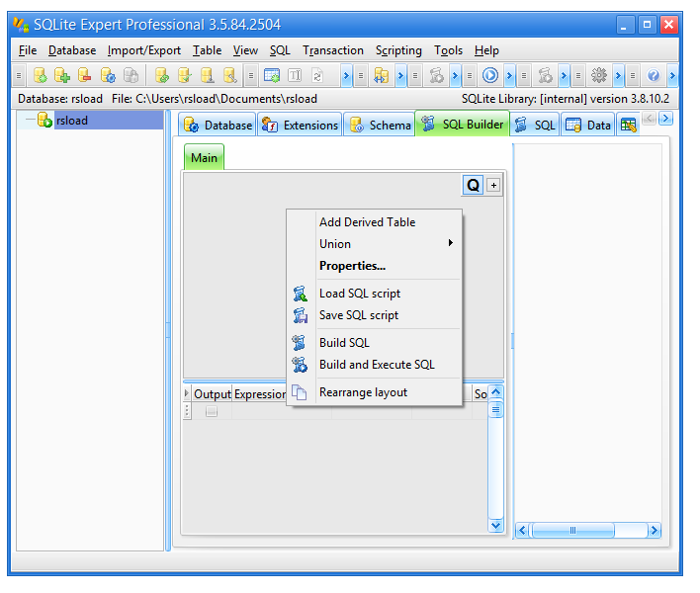This screenshot has width=700, height=593.
Task: Open the Transaction menu
Action: [x=333, y=50]
